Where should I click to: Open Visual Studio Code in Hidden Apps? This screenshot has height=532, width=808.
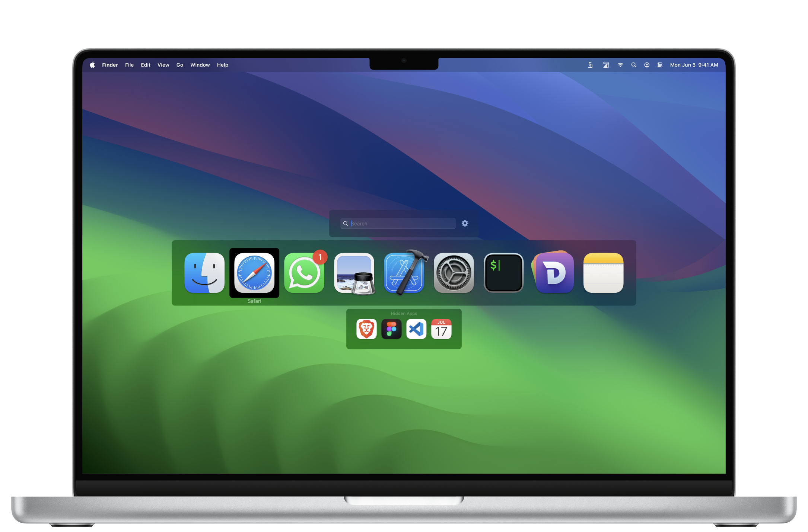(x=416, y=329)
